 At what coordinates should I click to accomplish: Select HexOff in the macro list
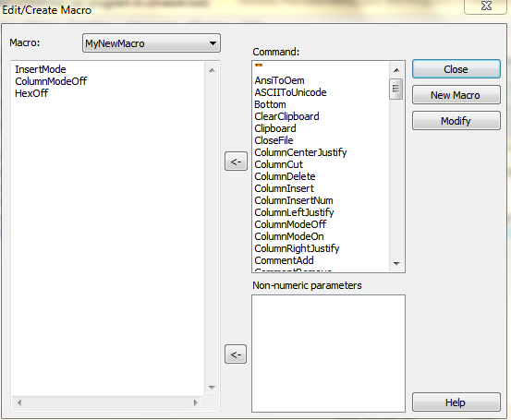click(31, 93)
